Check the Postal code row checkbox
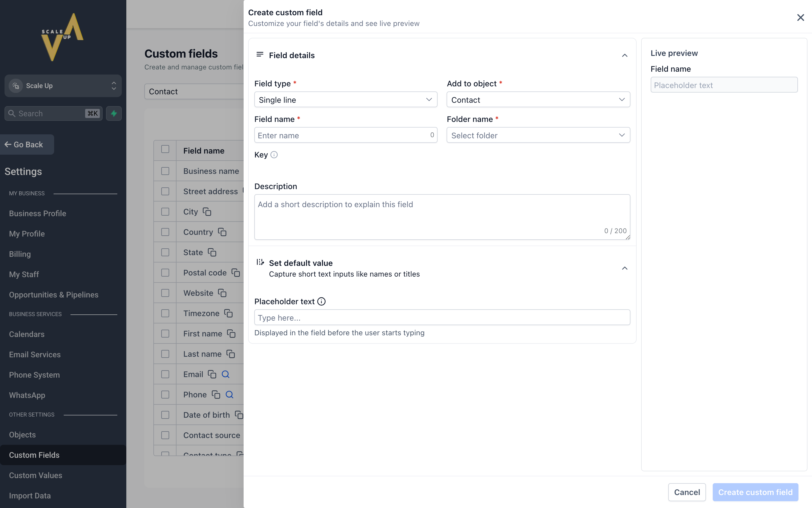Viewport: 812px width, 508px height. [165, 273]
